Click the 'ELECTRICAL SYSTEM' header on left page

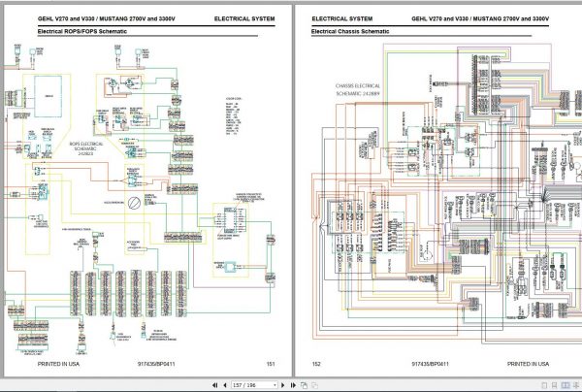tap(244, 18)
